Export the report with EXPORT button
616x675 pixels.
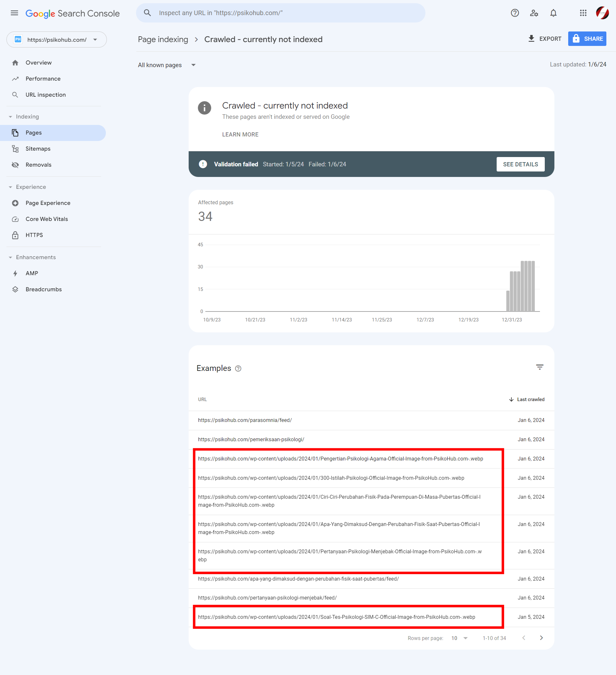pos(544,39)
